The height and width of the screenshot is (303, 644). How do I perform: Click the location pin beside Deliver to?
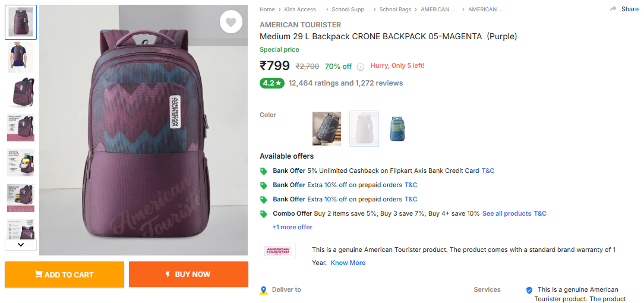coord(264,291)
